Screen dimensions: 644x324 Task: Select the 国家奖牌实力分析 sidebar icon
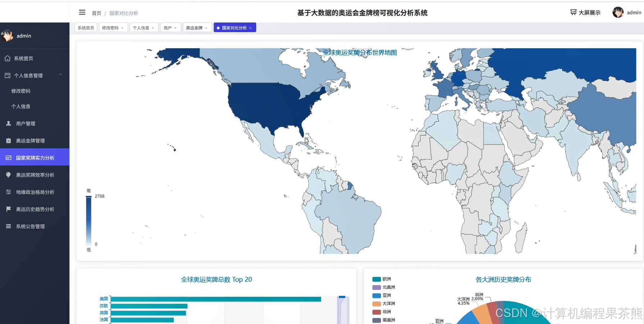coord(9,158)
